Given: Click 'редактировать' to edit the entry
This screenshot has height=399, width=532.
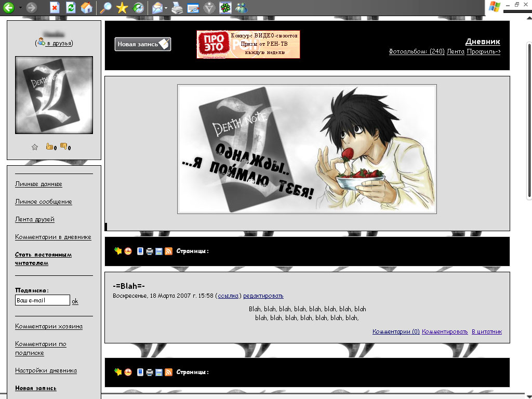Looking at the screenshot, I should (x=263, y=296).
